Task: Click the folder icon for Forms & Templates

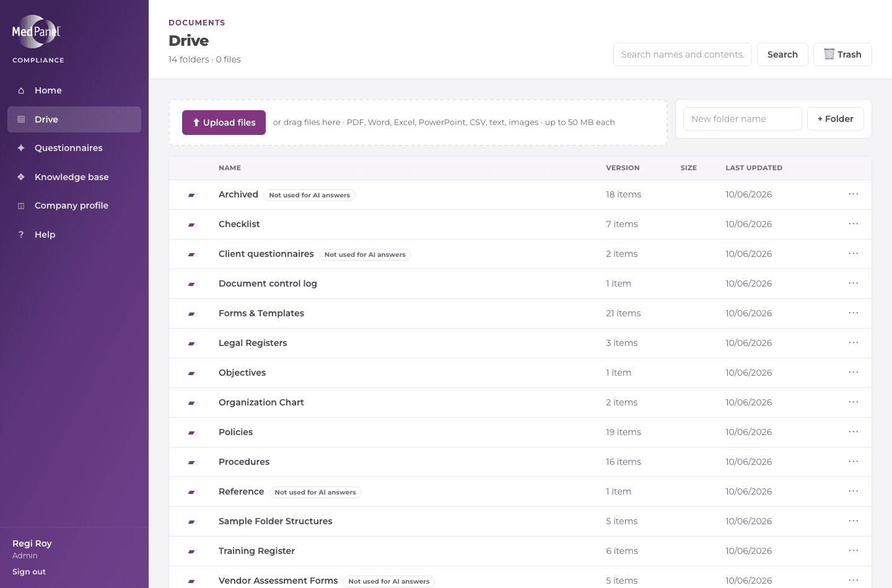Action: pos(191,314)
